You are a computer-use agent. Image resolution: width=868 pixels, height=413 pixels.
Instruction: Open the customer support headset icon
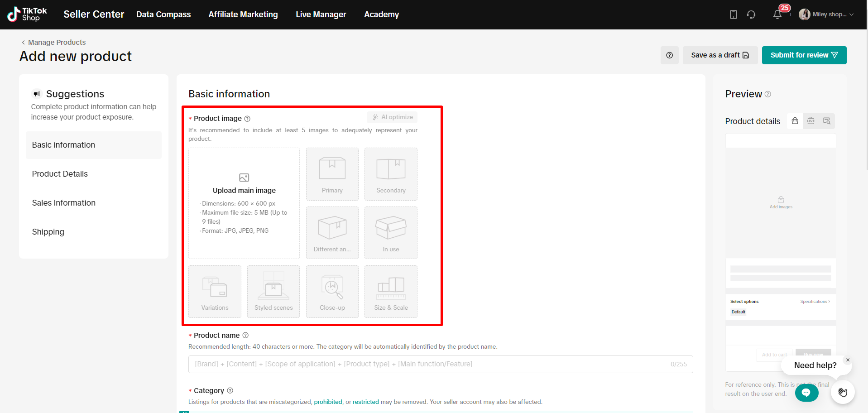pos(751,14)
